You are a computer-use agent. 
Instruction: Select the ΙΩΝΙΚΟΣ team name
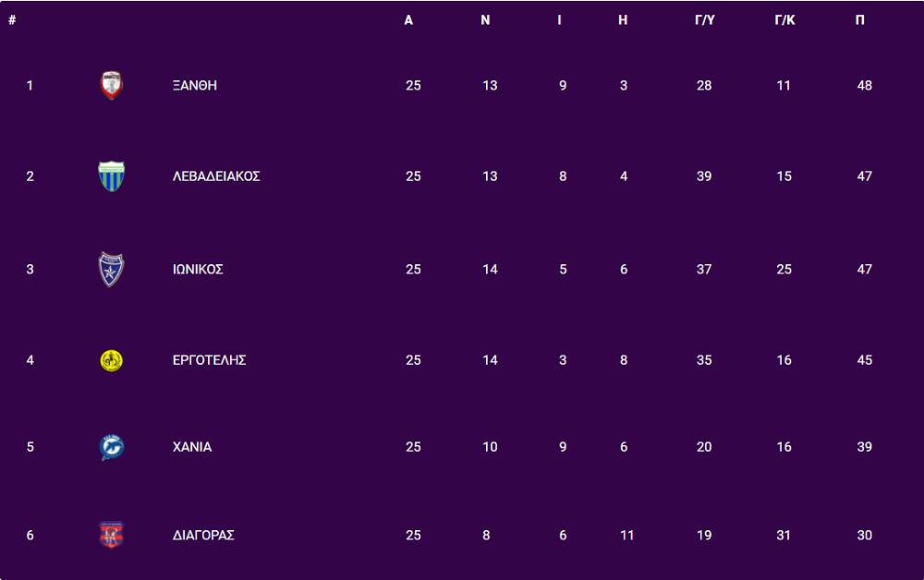198,269
